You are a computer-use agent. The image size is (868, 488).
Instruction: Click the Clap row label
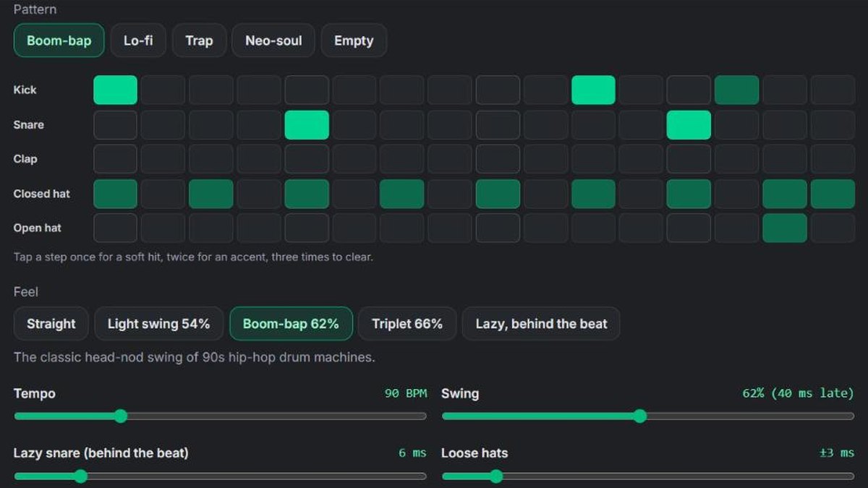25,158
